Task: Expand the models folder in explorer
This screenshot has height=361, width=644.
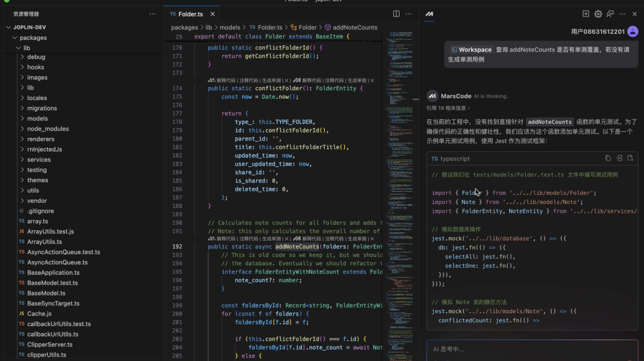Action: point(37,118)
